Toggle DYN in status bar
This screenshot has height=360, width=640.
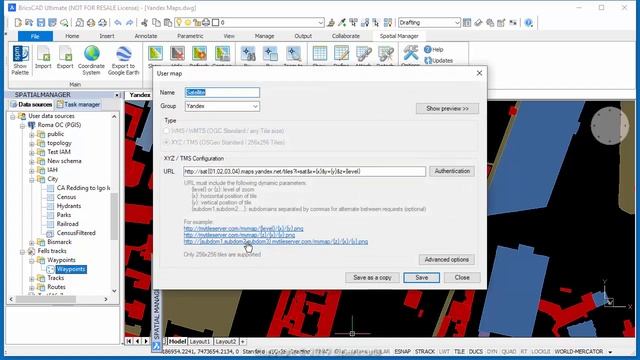point(492,351)
